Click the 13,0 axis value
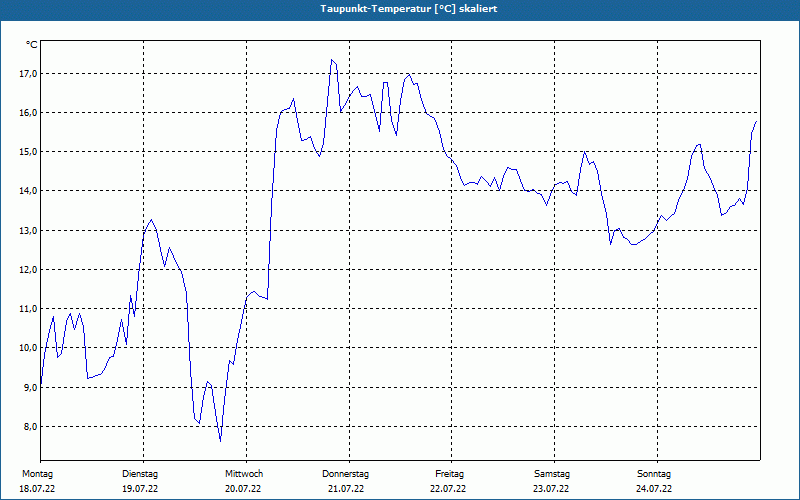The width and height of the screenshot is (800, 500). 28,231
